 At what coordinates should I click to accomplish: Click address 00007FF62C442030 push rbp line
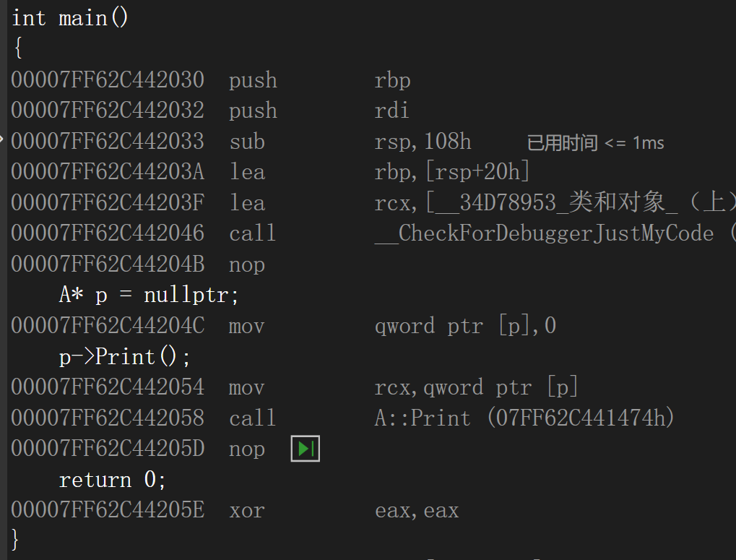point(211,79)
